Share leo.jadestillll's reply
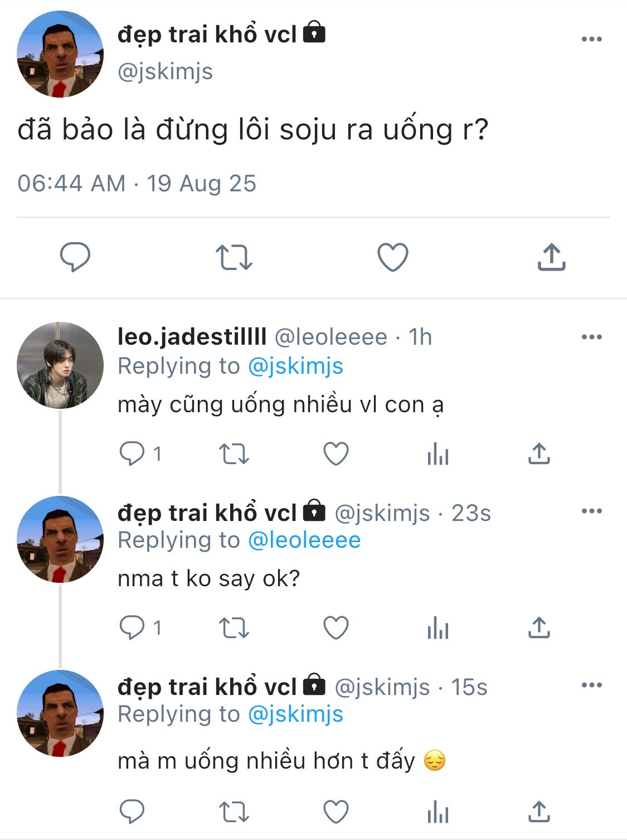This screenshot has height=840, width=627. coord(539,453)
